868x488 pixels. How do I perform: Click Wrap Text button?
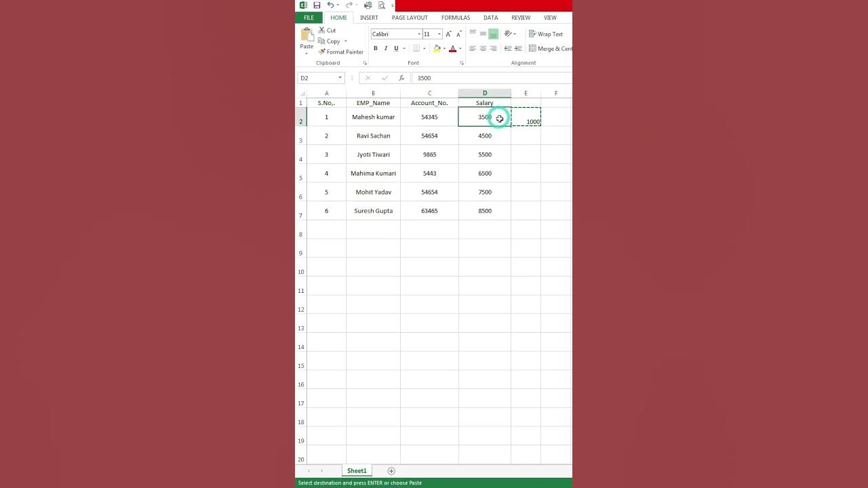[x=546, y=34]
